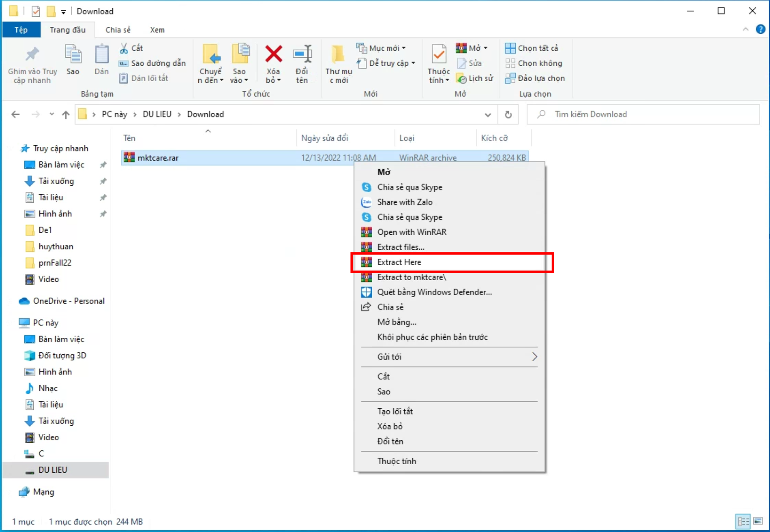
Task: Choose Extract Here from context menu
Action: pyautogui.click(x=399, y=262)
